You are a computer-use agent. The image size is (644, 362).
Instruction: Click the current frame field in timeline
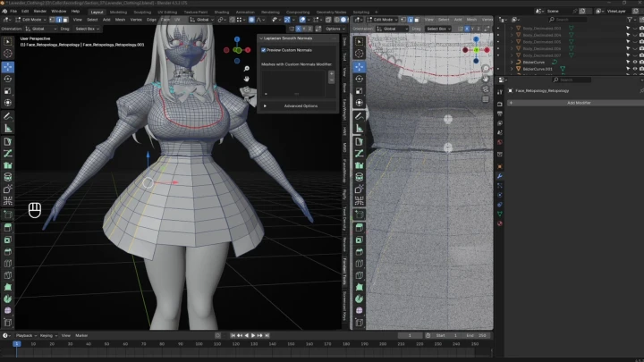[x=410, y=335]
